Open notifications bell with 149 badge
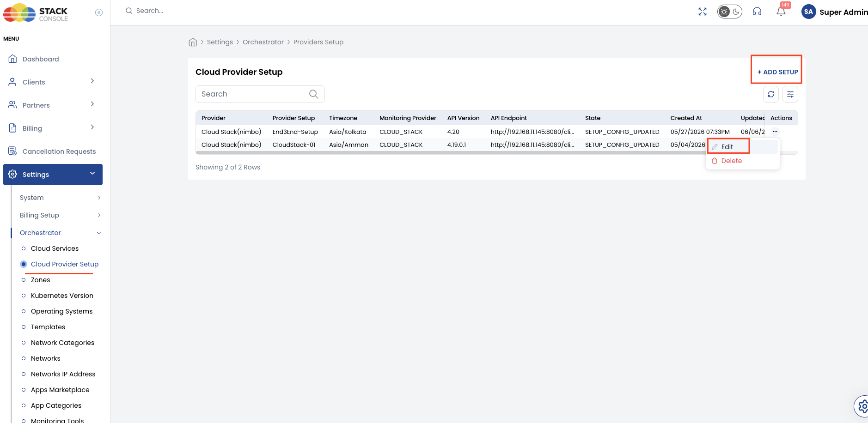Image resolution: width=868 pixels, height=423 pixels. pos(782,11)
